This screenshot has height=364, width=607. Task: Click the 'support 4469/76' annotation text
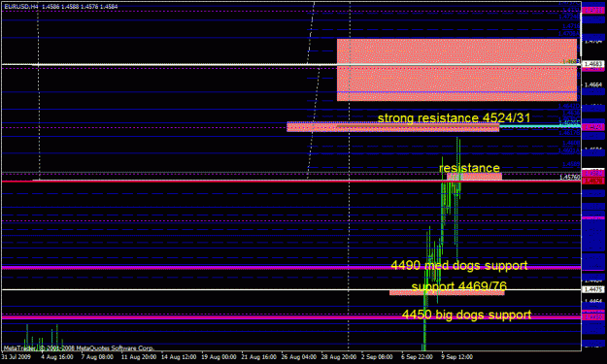(x=459, y=286)
